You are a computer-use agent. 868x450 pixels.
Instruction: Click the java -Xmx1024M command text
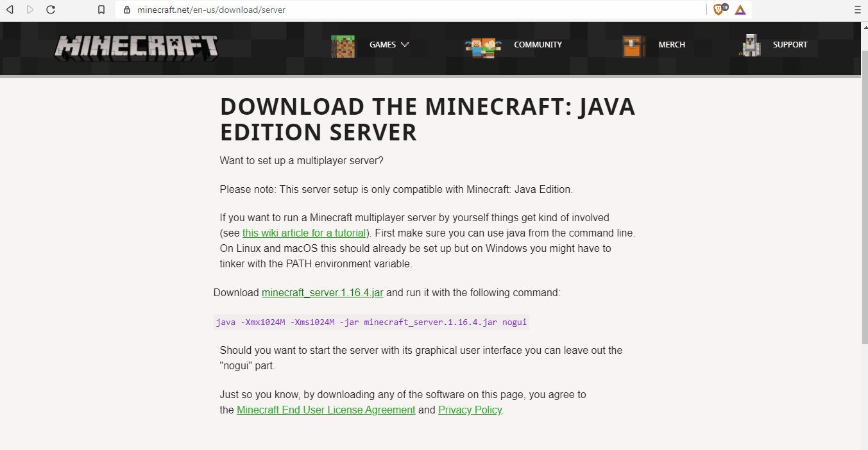pos(371,322)
